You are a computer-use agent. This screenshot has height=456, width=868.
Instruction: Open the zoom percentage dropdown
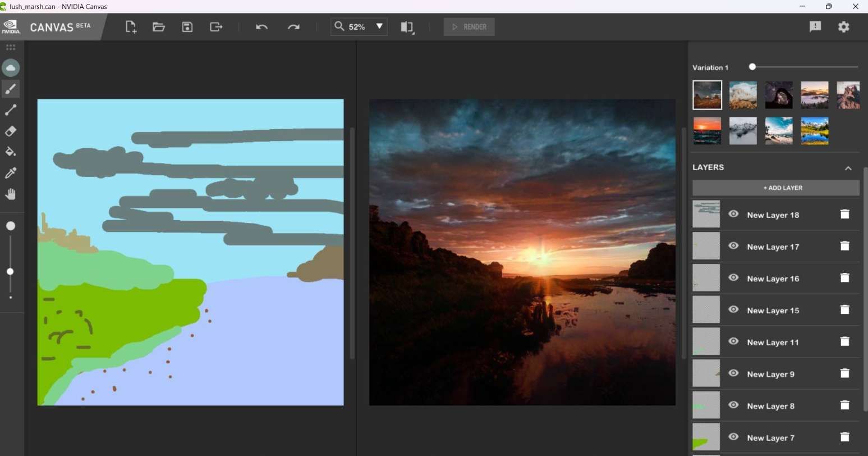[x=379, y=26]
